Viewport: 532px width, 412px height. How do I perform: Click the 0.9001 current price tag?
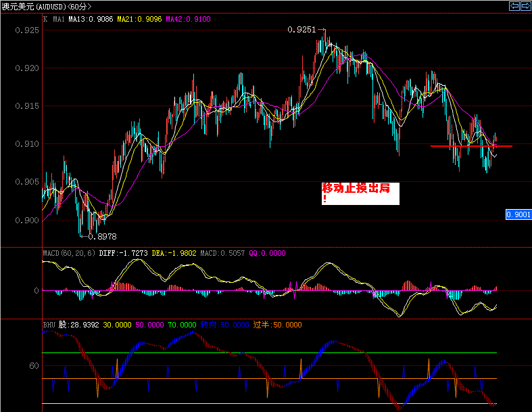518,214
